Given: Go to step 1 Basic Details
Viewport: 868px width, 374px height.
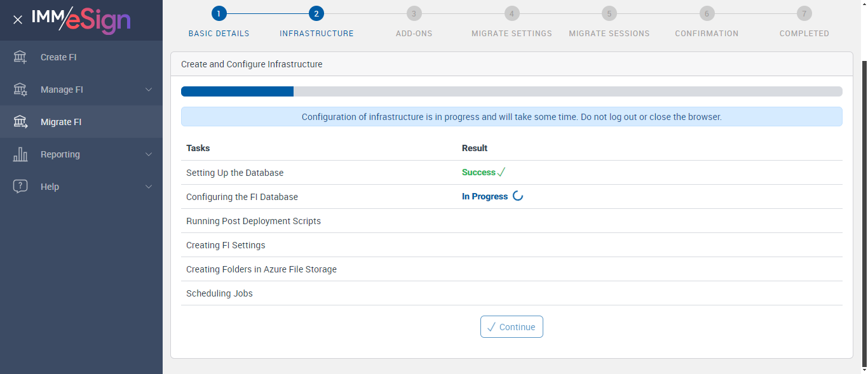Looking at the screenshot, I should [x=219, y=13].
